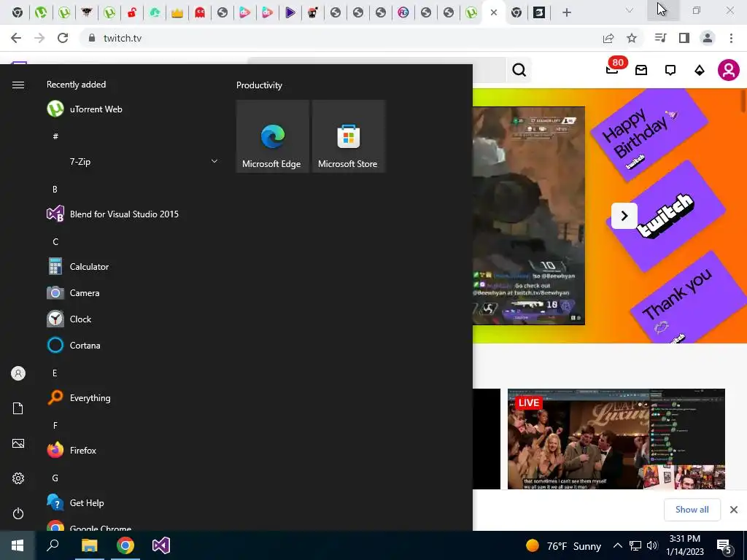Click the featured gameplay stream video
Viewport: 747px width, 560px height.
click(x=528, y=216)
